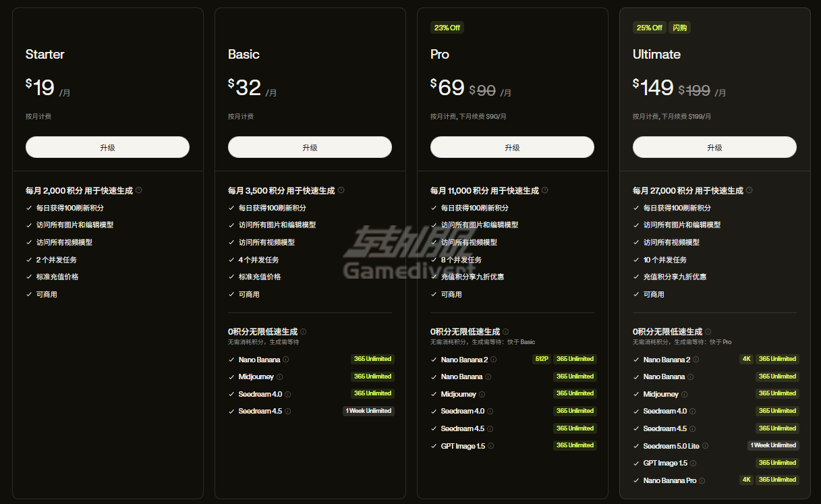
Task: Click the GPT Image 1.5 info icon in Pro plan
Action: pyautogui.click(x=490, y=445)
